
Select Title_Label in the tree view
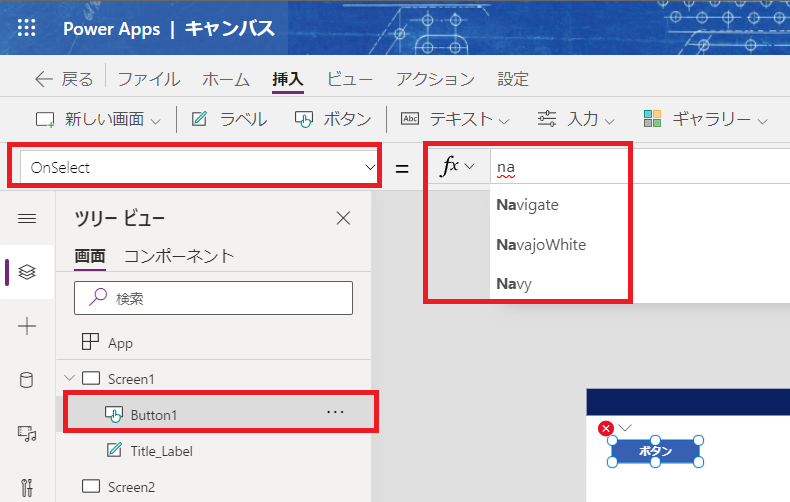[162, 451]
